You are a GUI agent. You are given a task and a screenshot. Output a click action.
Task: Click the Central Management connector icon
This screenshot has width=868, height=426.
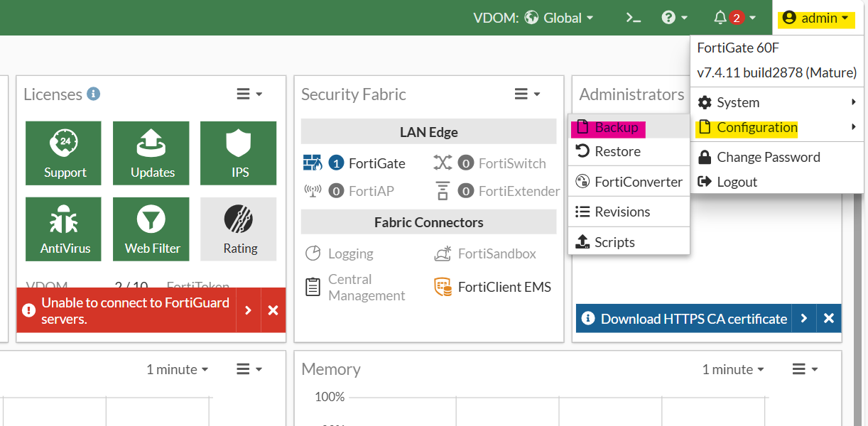click(313, 287)
